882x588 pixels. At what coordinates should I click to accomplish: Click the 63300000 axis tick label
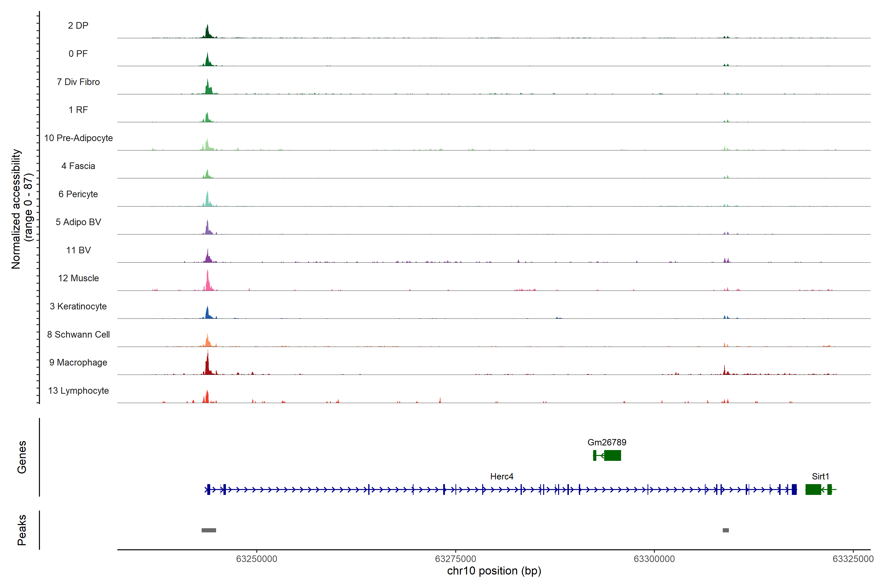pyautogui.click(x=654, y=559)
